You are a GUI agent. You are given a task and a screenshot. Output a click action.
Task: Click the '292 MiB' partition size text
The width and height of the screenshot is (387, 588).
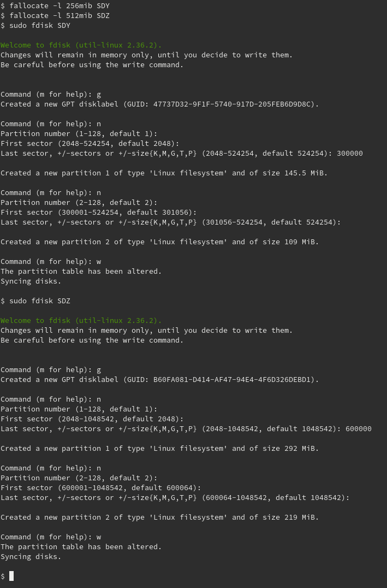click(x=299, y=448)
